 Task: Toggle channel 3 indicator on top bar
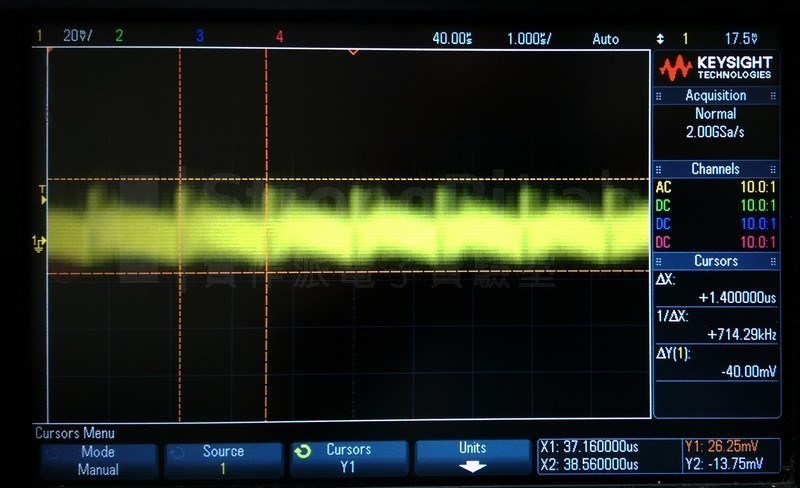199,36
